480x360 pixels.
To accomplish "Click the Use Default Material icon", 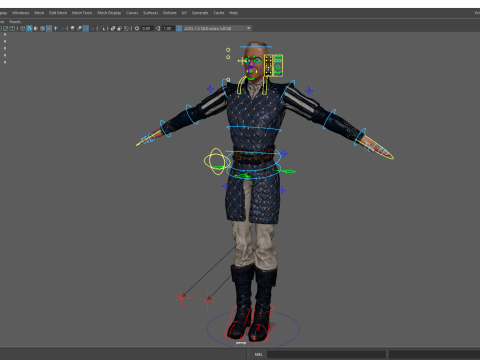I will tap(36, 28).
